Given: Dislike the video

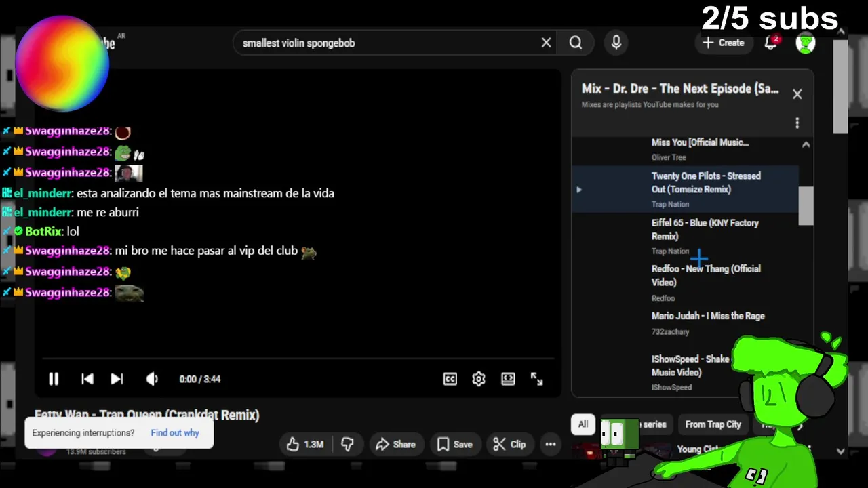Looking at the screenshot, I should point(347,445).
